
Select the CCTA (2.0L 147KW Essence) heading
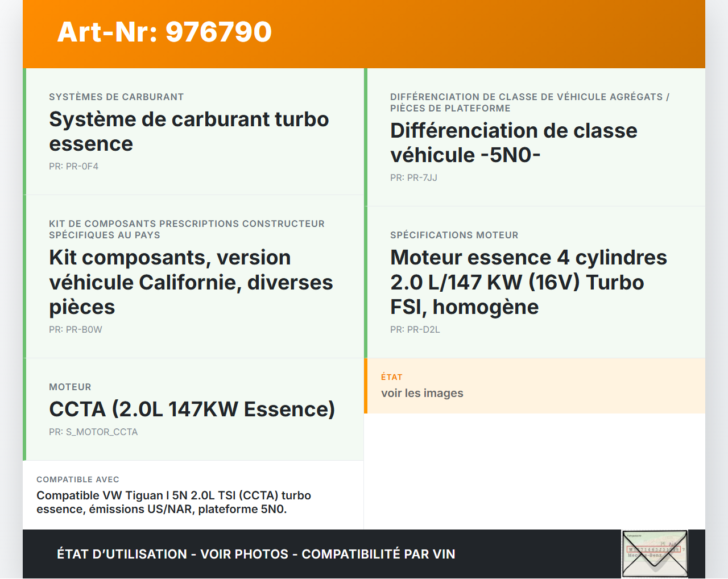point(192,409)
